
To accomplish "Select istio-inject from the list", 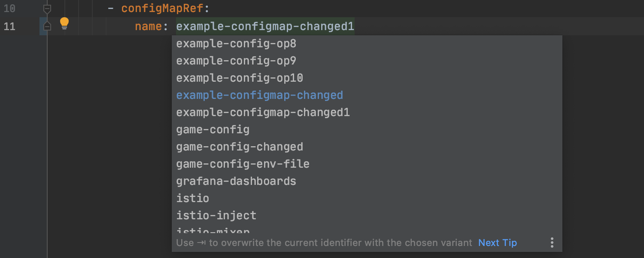I will (x=367, y=216).
